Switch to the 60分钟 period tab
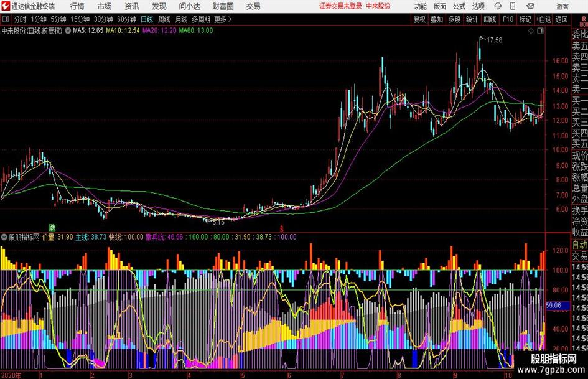The height and width of the screenshot is (379, 588). click(x=126, y=19)
